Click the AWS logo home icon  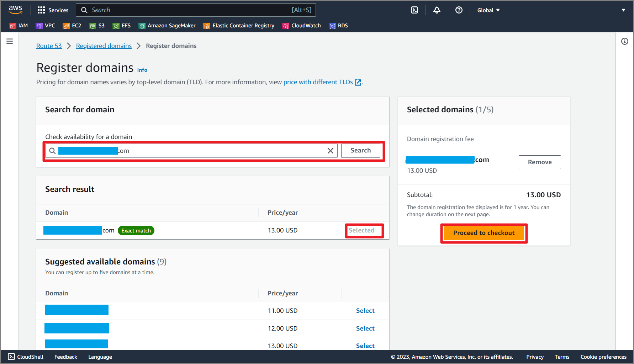(15, 10)
